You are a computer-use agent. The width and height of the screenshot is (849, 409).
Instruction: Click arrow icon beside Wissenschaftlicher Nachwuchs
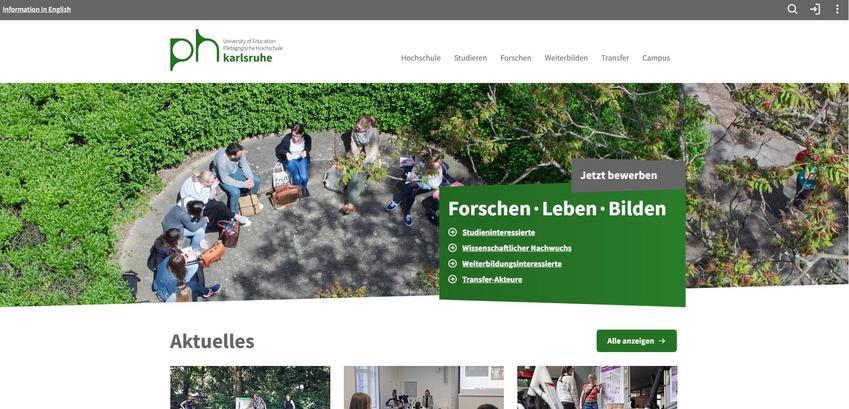pos(453,248)
